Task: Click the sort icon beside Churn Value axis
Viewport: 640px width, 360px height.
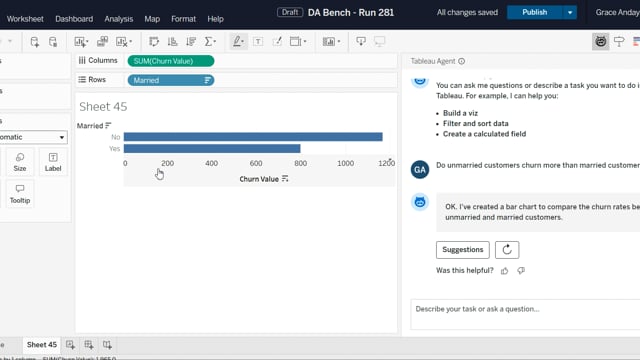Action: pos(285,179)
